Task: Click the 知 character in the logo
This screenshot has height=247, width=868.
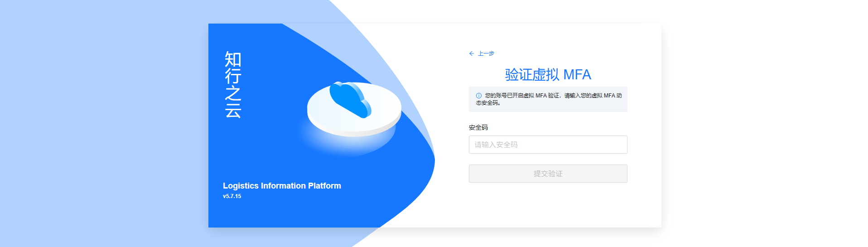Action: point(233,59)
